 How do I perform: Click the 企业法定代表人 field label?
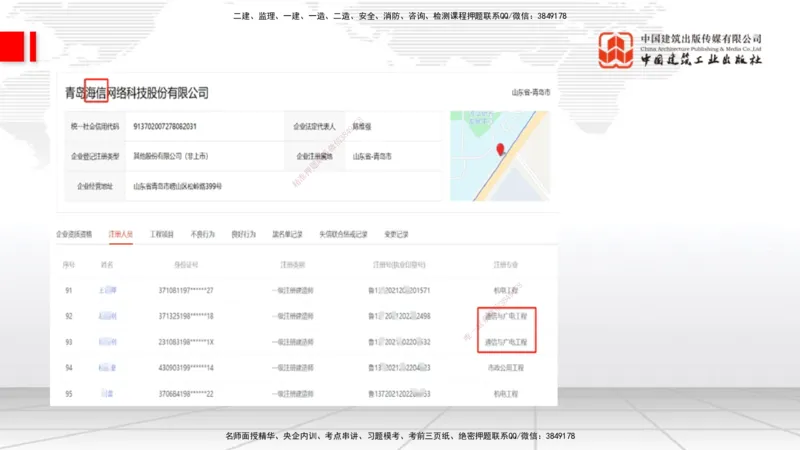(314, 127)
